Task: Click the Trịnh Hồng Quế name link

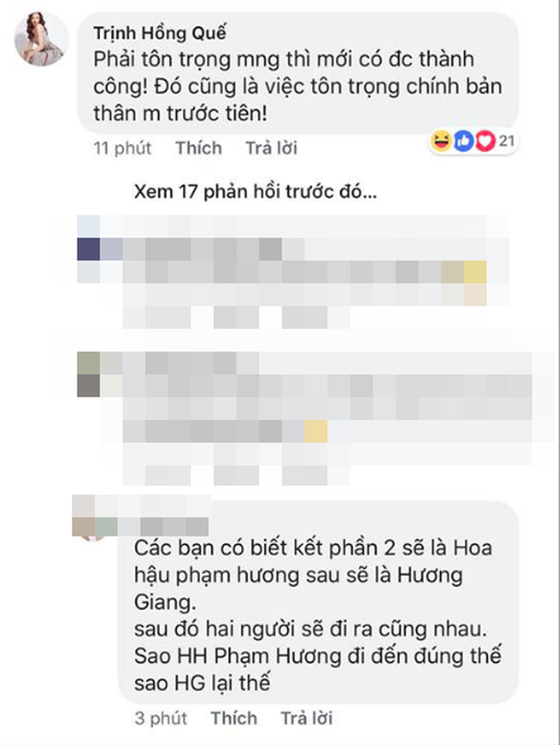Action: [160, 33]
